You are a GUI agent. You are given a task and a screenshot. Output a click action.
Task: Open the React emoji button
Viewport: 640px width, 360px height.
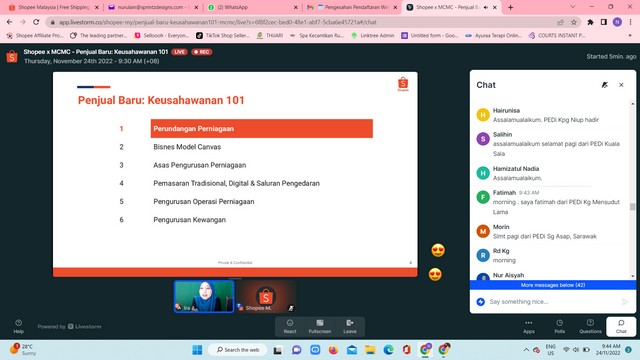pyautogui.click(x=290, y=327)
